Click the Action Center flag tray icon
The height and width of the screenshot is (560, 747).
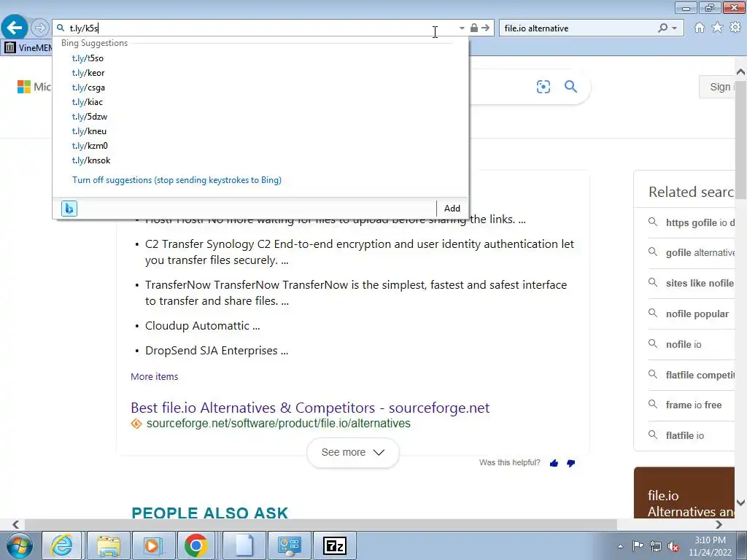click(638, 545)
